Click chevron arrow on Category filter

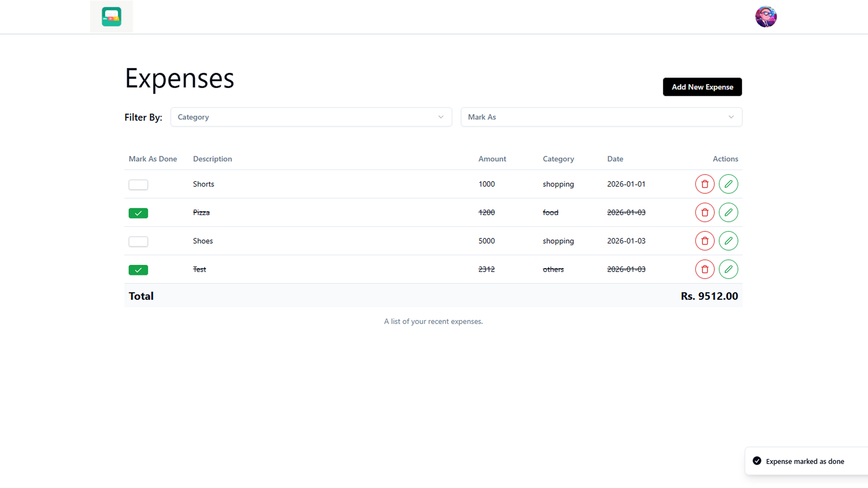(x=441, y=117)
